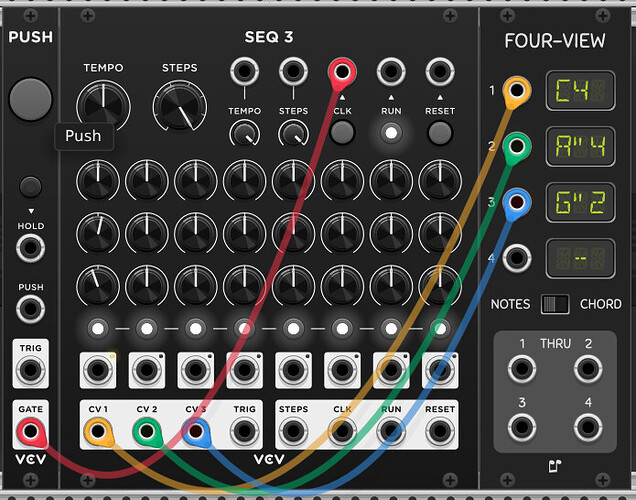Select the orange CV 1 output jack
Viewport: 636px width, 500px height.
(97, 431)
